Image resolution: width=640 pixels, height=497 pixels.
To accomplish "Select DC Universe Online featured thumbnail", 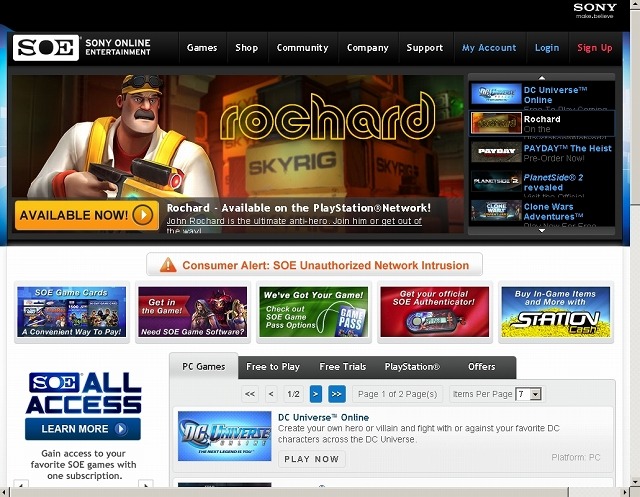I will [x=496, y=94].
